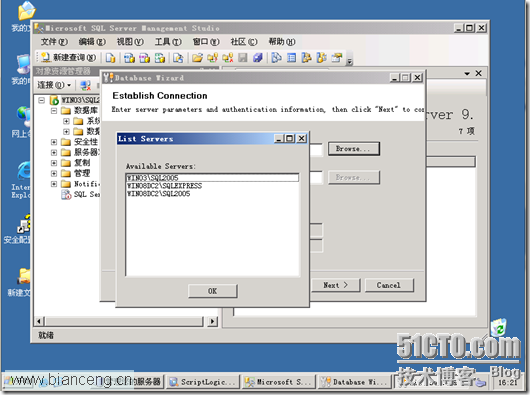Select WIN08DC2\SQLEXPRESS from Available Servers
The width and height of the screenshot is (530, 395).
coord(165,186)
